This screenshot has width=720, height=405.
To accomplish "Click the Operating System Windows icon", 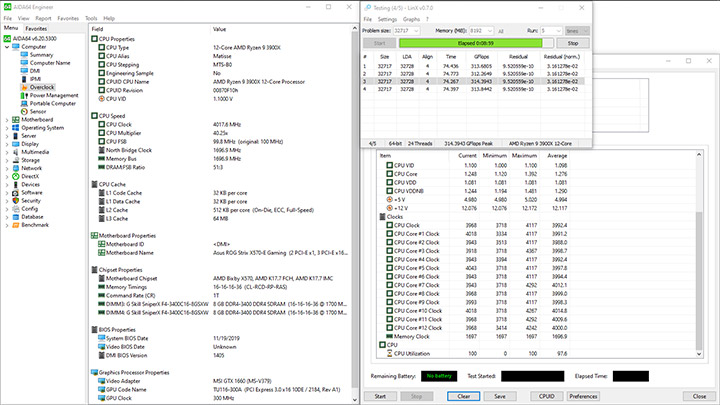I will pos(16,128).
